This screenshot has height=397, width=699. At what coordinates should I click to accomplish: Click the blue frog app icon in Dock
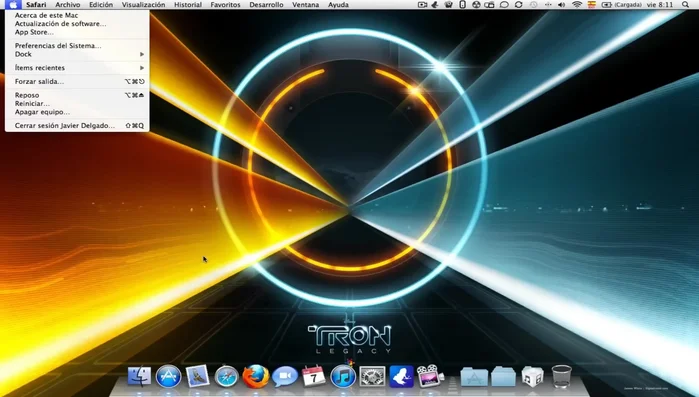[x=401, y=377]
